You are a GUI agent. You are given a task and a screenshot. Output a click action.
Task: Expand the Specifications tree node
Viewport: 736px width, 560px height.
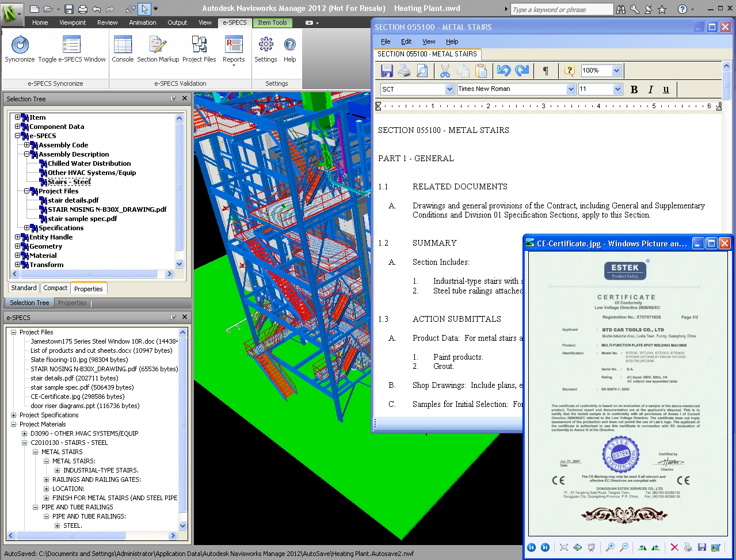coord(26,228)
